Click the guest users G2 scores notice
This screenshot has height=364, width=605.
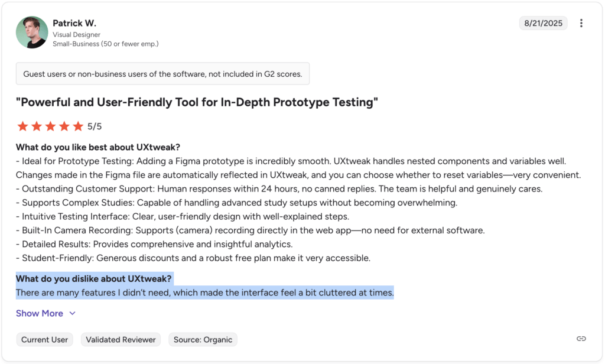[x=162, y=74]
